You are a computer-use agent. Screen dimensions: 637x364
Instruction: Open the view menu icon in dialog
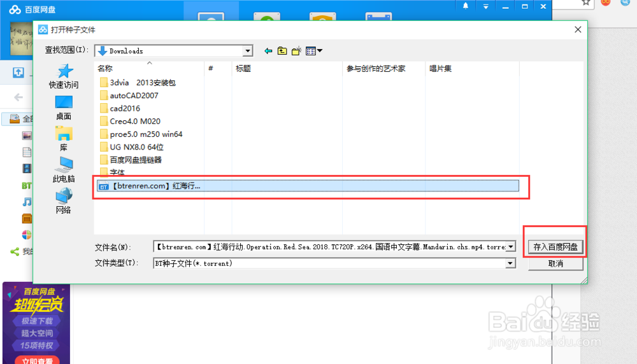[314, 51]
